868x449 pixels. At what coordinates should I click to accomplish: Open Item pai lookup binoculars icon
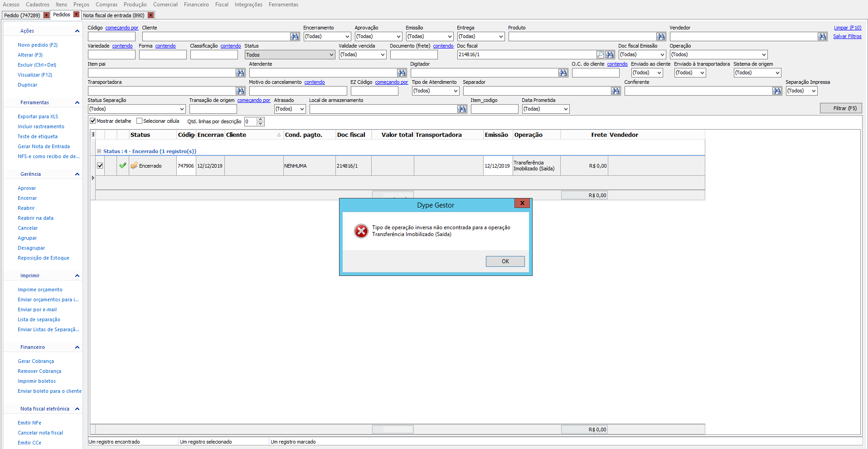tap(240, 72)
